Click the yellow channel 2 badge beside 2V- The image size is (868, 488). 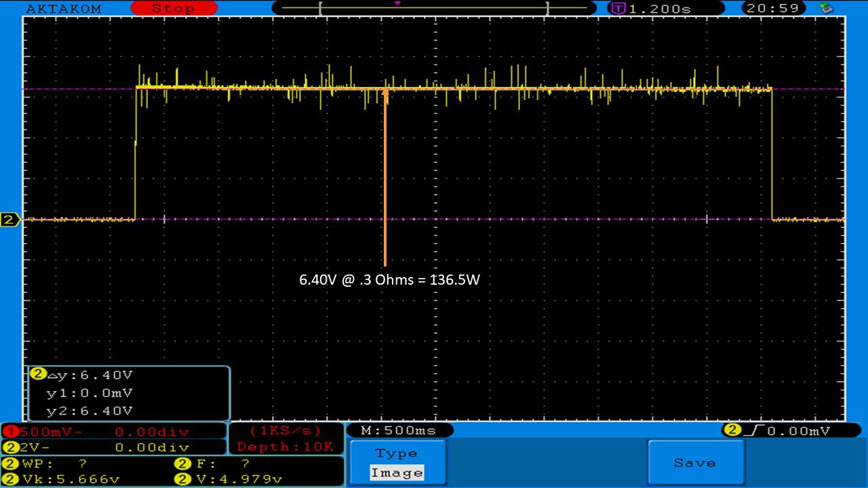point(10,447)
